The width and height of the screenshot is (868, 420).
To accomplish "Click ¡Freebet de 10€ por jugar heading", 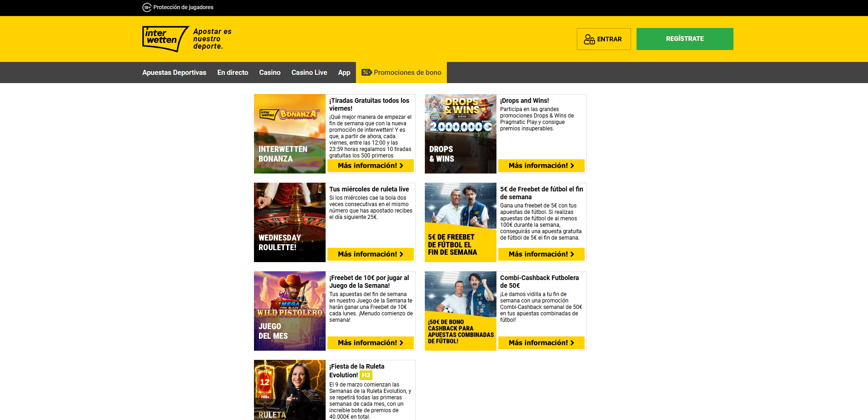I will 369,281.
